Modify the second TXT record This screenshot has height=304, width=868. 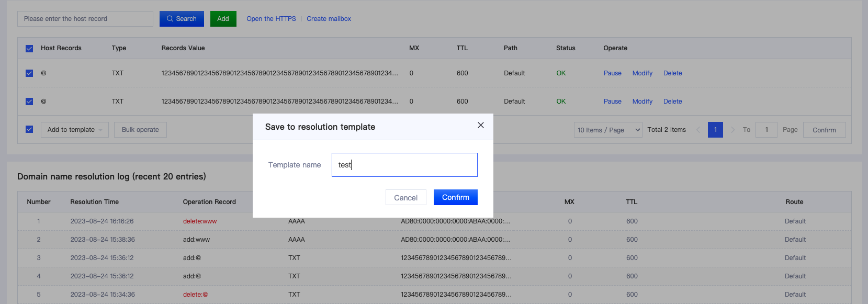tap(642, 102)
